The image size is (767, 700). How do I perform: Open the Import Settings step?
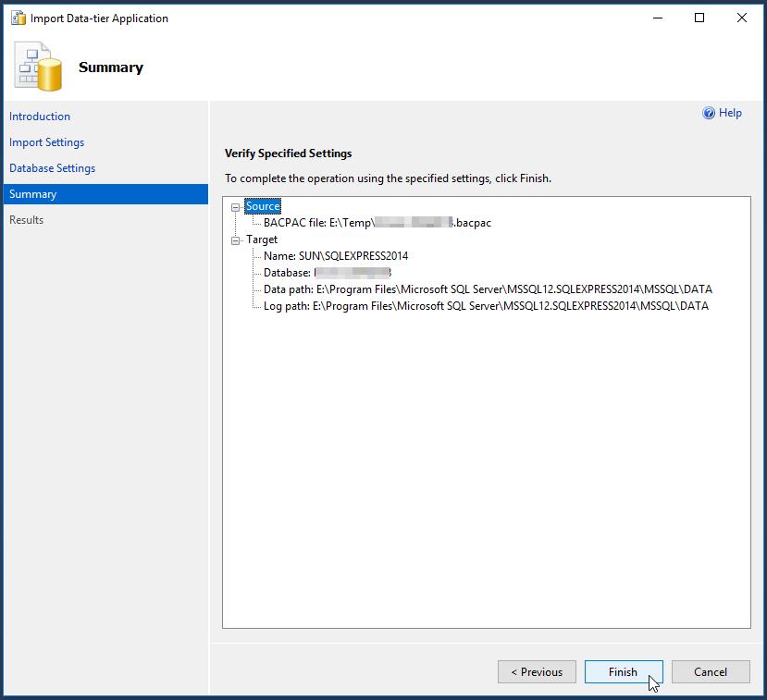pyautogui.click(x=46, y=142)
